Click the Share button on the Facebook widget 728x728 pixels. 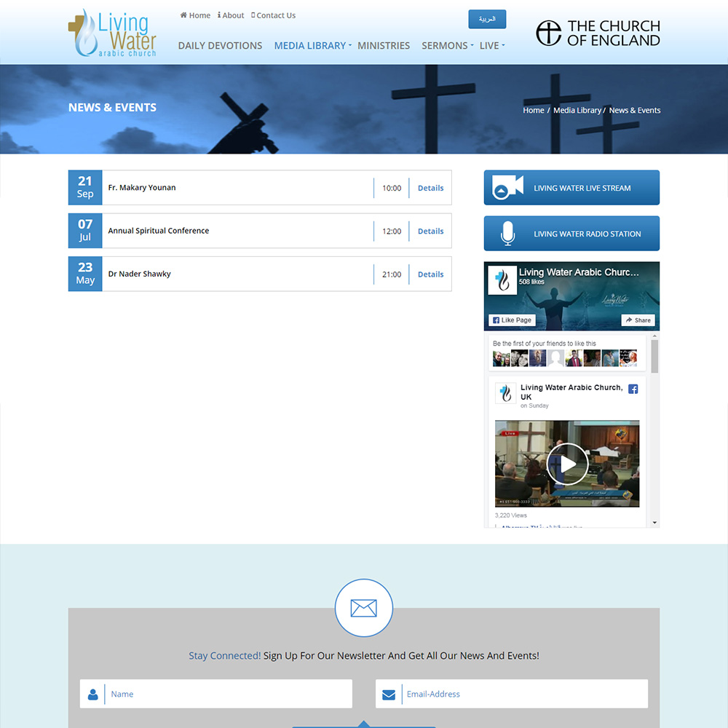coord(638,320)
